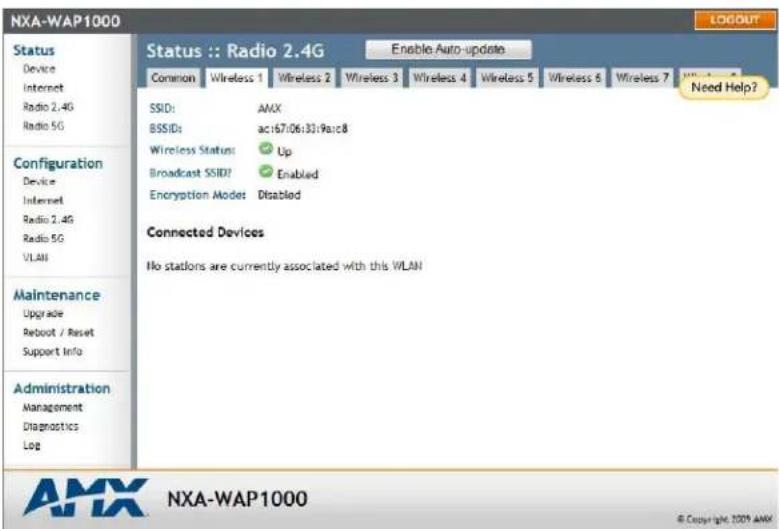This screenshot has width=779, height=529.
Task: Click the SSID value AMX
Action: pyautogui.click(x=269, y=108)
